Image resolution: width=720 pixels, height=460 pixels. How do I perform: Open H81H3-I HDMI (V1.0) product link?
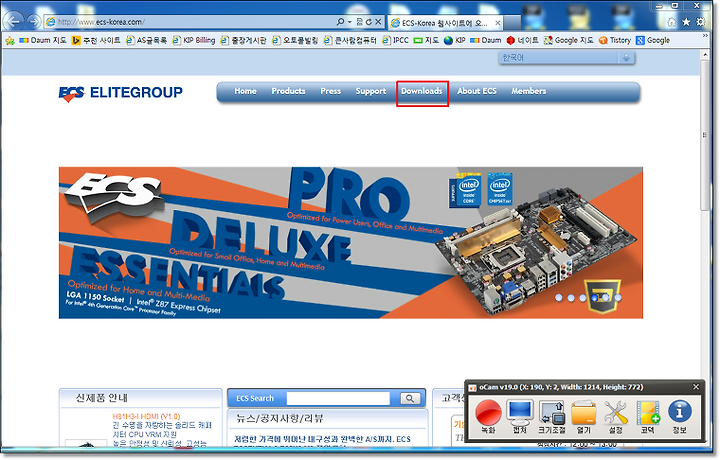146,416
